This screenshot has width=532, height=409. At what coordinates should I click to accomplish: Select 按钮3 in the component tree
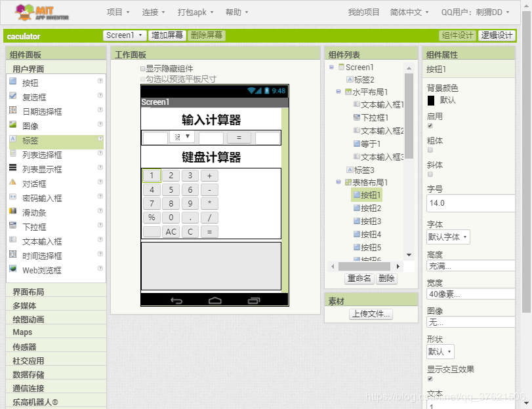tap(371, 221)
